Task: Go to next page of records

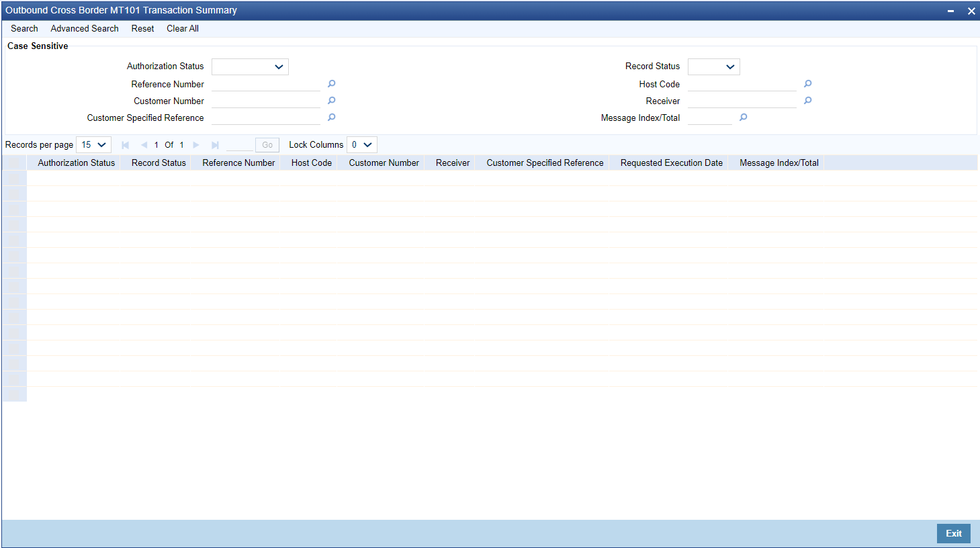Action: click(196, 145)
